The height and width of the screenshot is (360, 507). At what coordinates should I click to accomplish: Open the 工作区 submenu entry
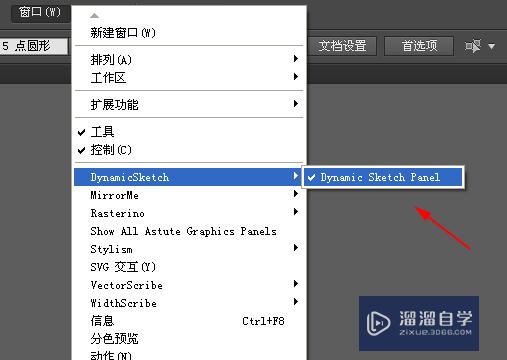pyautogui.click(x=189, y=78)
